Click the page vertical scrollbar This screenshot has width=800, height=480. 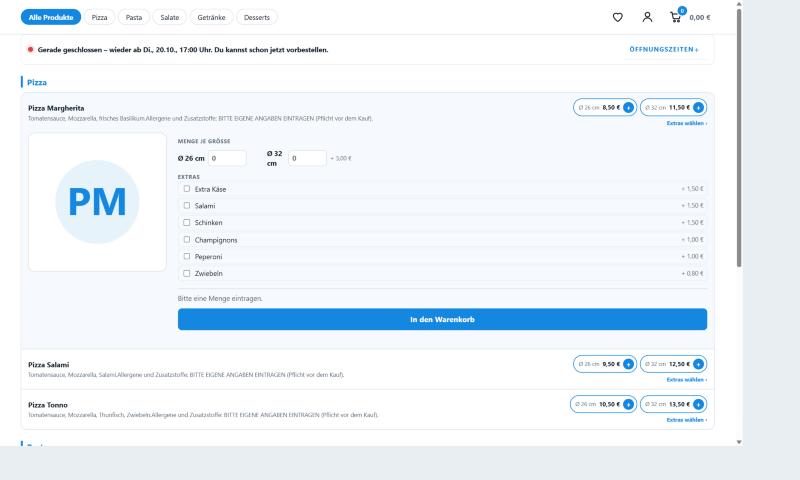739,138
